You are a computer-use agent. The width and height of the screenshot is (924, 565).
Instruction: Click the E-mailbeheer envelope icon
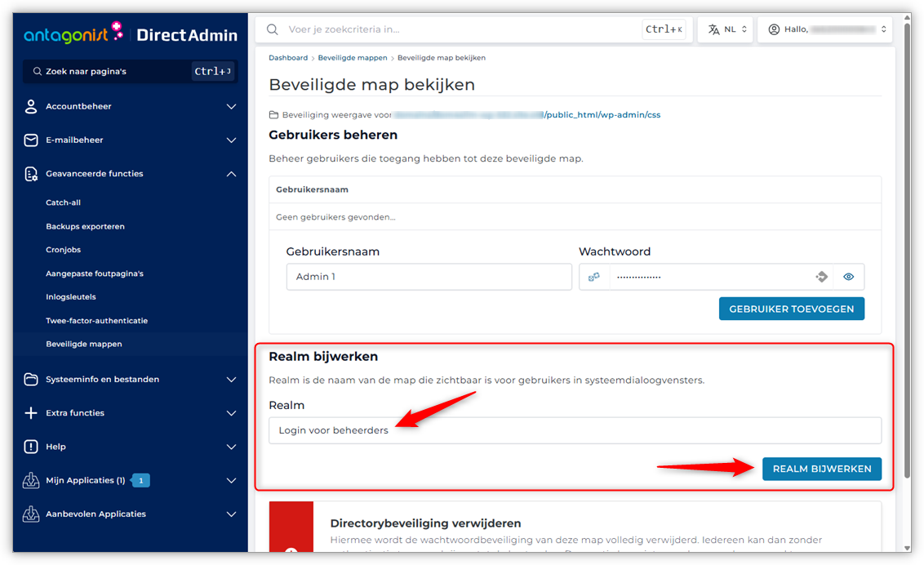[31, 140]
